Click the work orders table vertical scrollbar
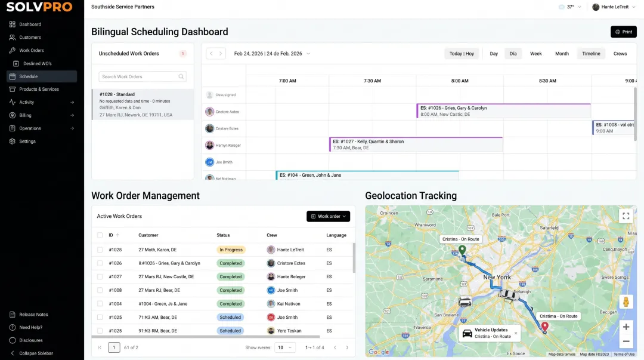The height and width of the screenshot is (360, 644). tap(354, 258)
